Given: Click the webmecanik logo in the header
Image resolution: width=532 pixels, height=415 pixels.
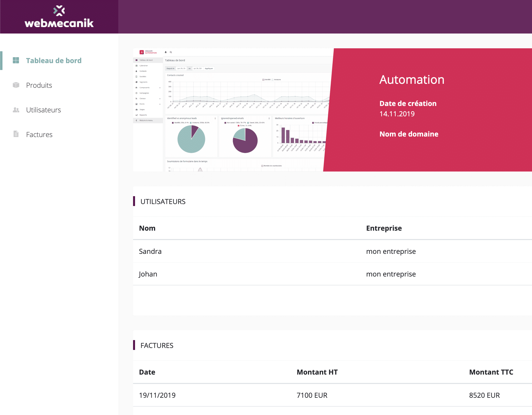Looking at the screenshot, I should pos(59,17).
